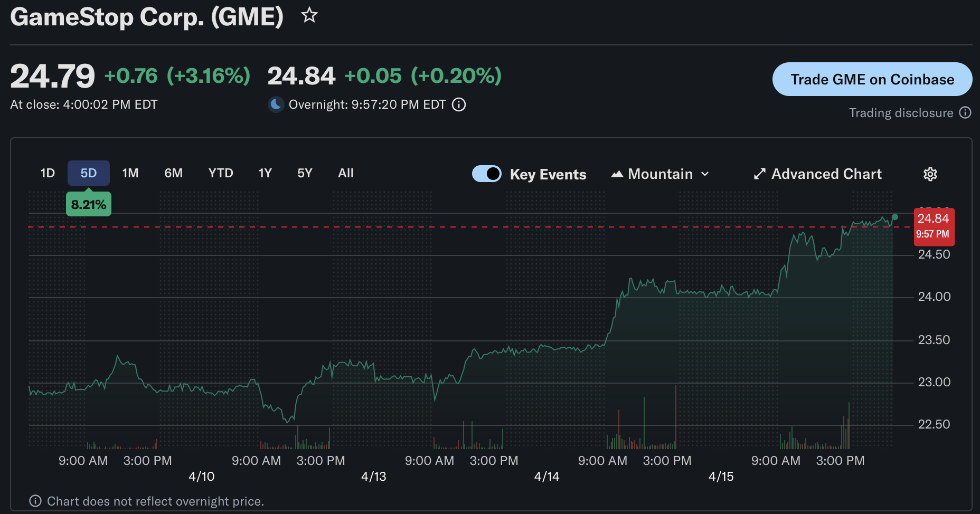Image resolution: width=980 pixels, height=514 pixels.
Task: Open the Trading disclosure link
Action: [901, 113]
